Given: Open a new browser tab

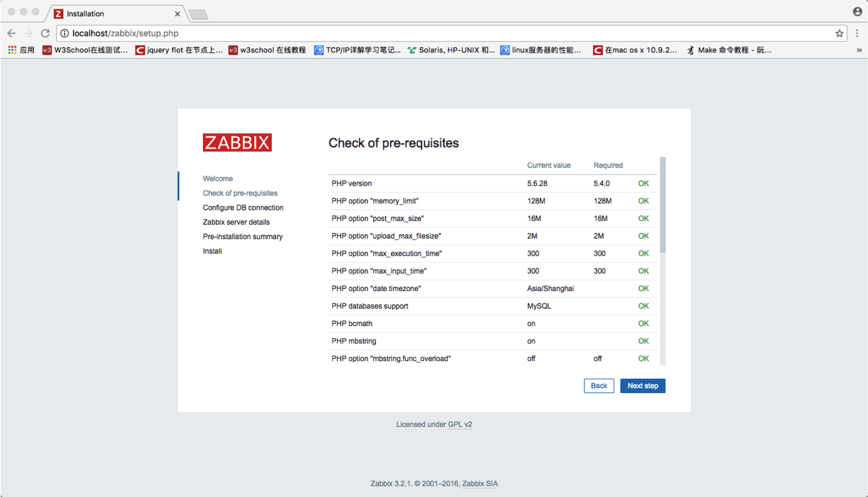Looking at the screenshot, I should [x=198, y=14].
